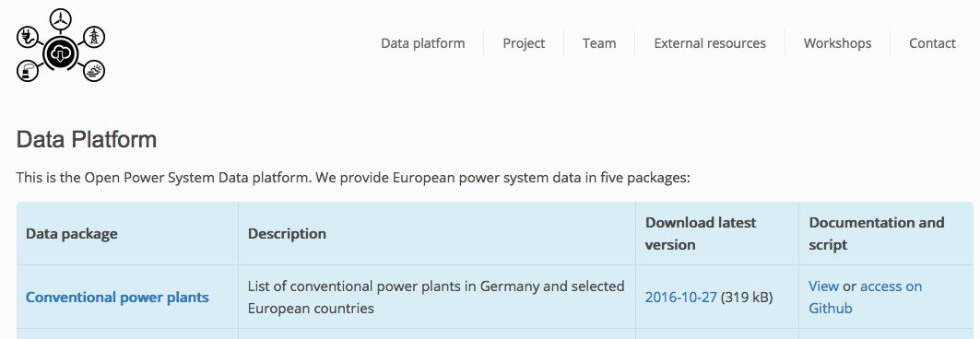Open the Data platform menu item

(423, 43)
